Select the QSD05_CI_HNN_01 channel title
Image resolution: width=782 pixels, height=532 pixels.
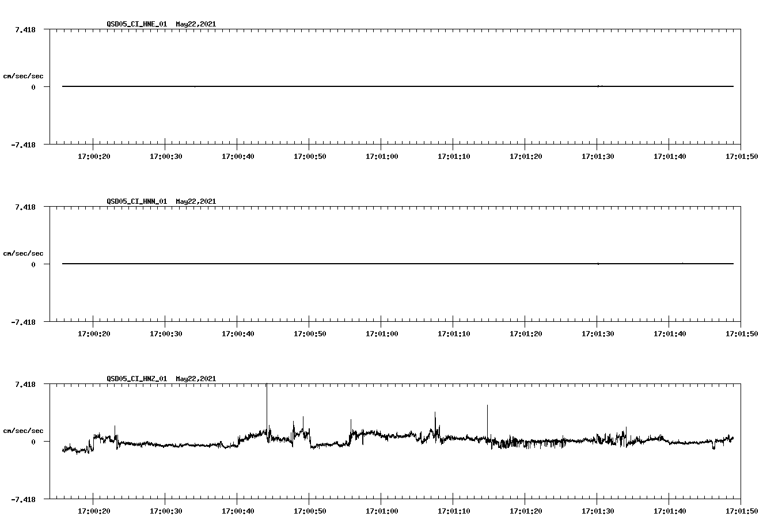coord(136,202)
